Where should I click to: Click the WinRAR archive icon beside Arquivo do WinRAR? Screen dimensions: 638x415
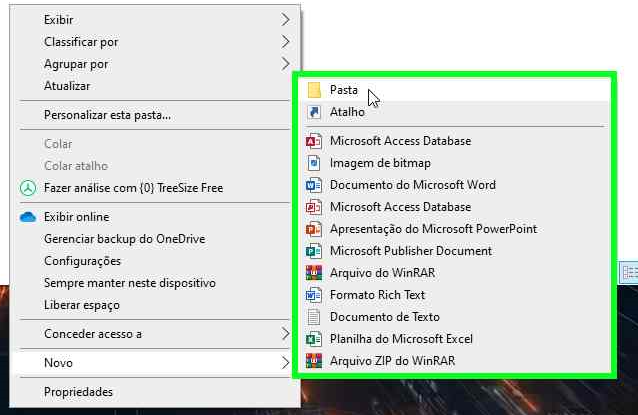314,273
